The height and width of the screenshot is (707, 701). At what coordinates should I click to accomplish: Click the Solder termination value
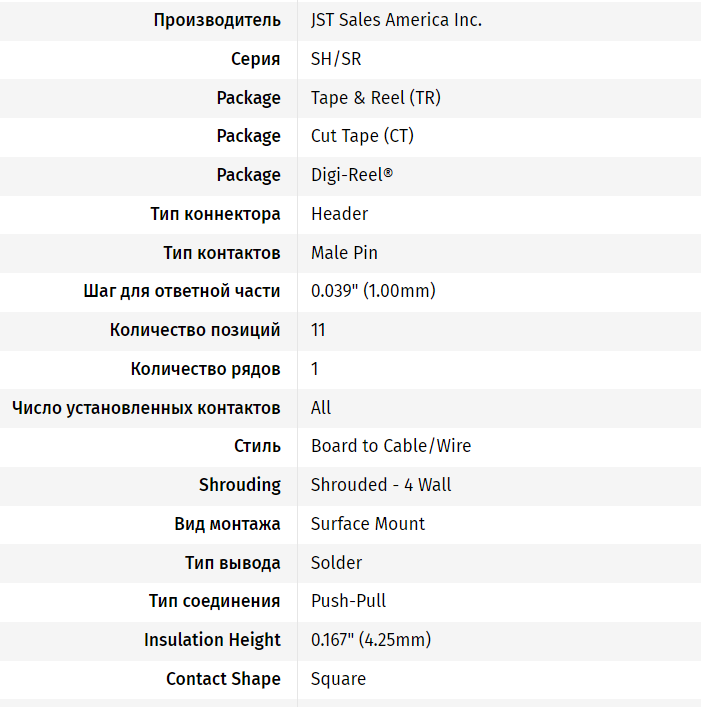point(336,563)
